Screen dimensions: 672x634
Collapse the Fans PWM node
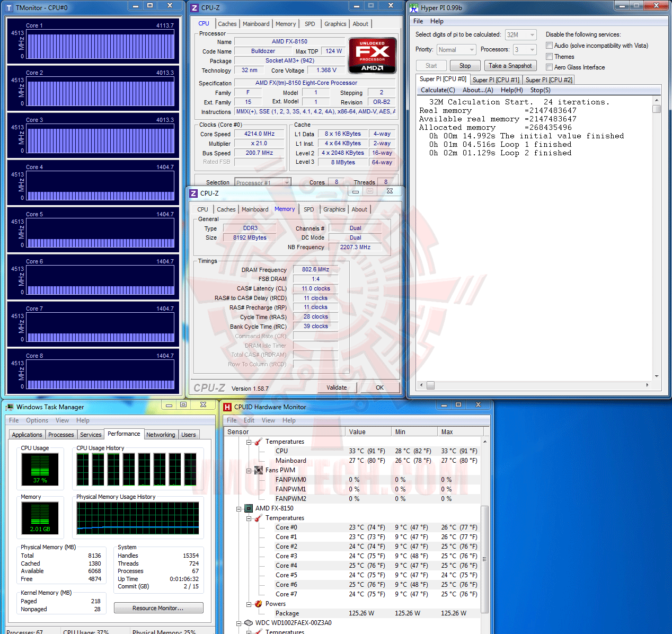[x=249, y=470]
